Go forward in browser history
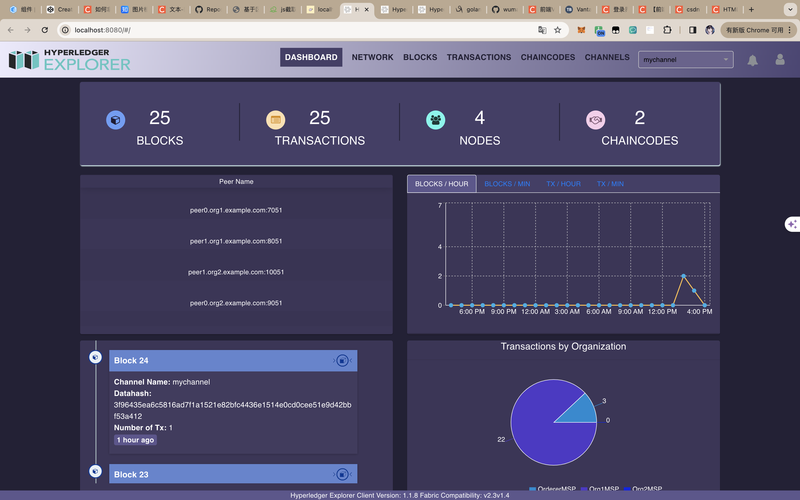Viewport: 800px width, 500px height. point(28,30)
